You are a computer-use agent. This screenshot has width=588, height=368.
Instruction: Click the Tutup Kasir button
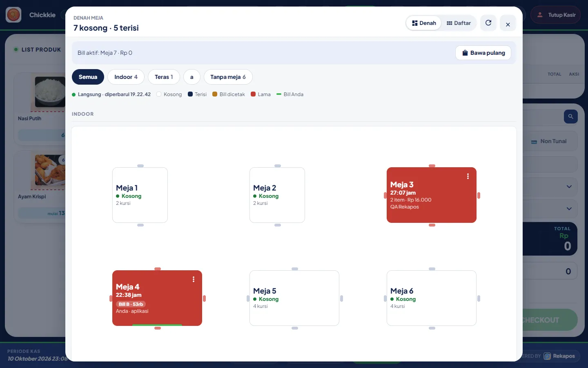555,15
